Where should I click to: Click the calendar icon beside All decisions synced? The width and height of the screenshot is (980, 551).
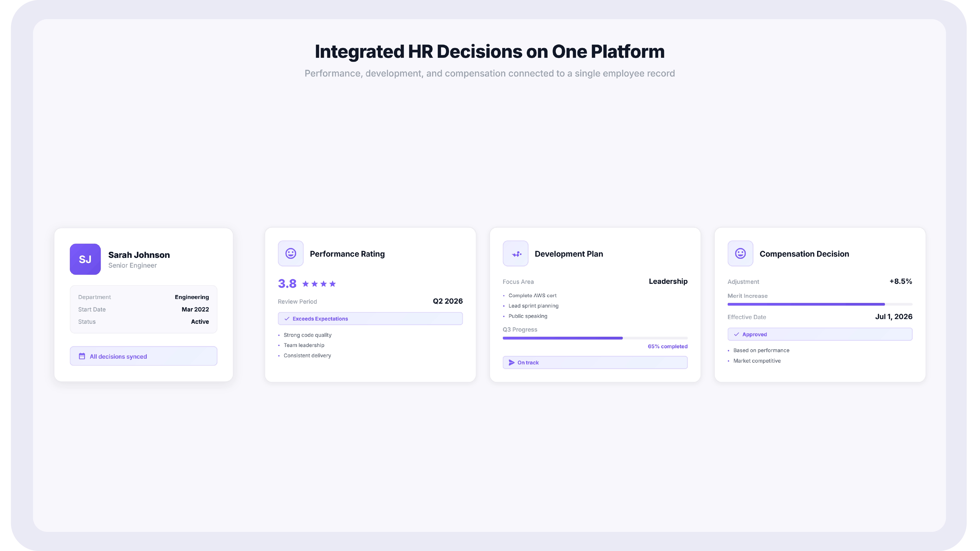[x=82, y=356]
